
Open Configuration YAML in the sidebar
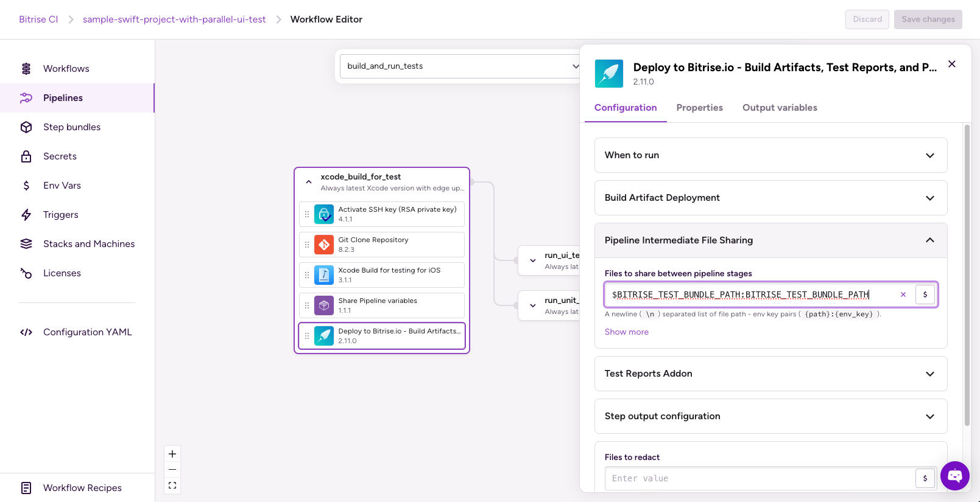point(77,332)
